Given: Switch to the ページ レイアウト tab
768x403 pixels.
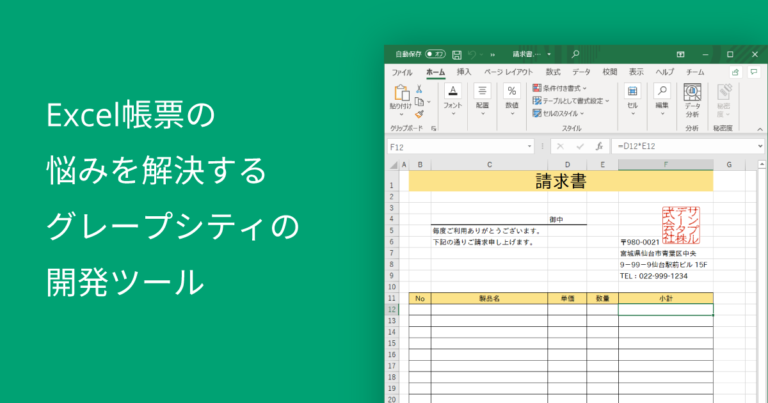Looking at the screenshot, I should [x=508, y=72].
